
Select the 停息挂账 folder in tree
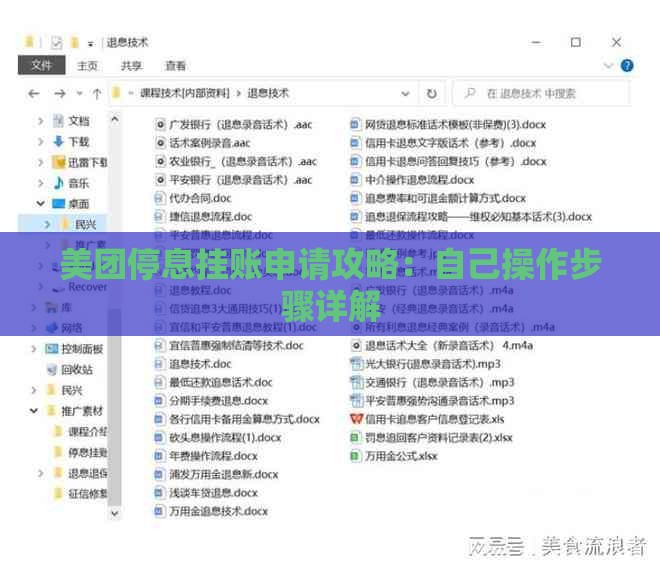(x=81, y=452)
